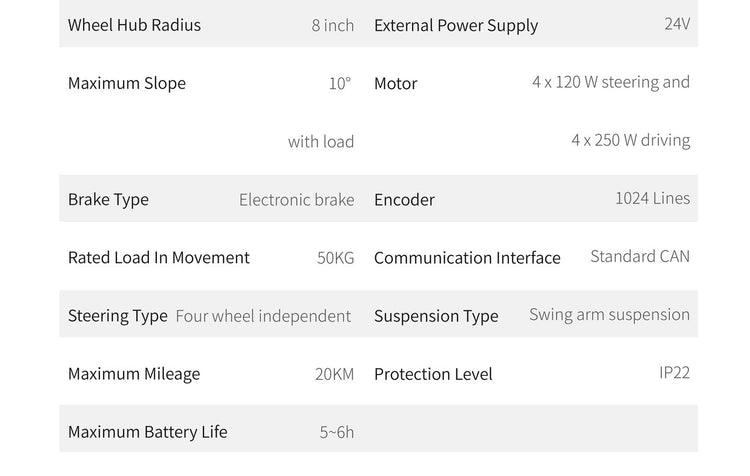Click the Communication Interface label
750x476 pixels.
click(467, 258)
